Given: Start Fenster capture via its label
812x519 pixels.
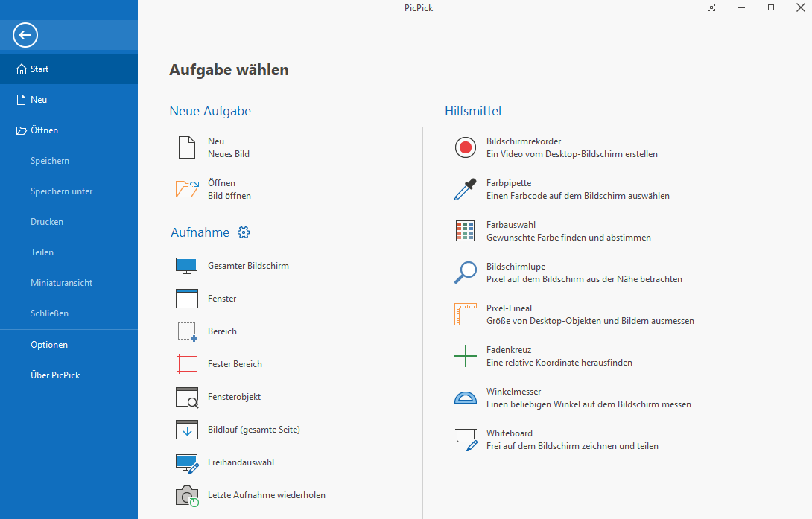Looking at the screenshot, I should tap(222, 299).
